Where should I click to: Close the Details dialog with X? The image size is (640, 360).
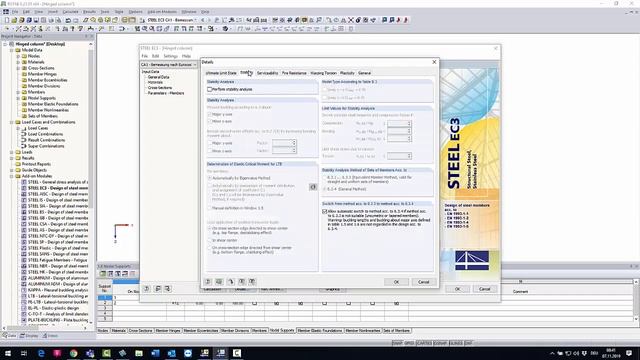tap(434, 62)
